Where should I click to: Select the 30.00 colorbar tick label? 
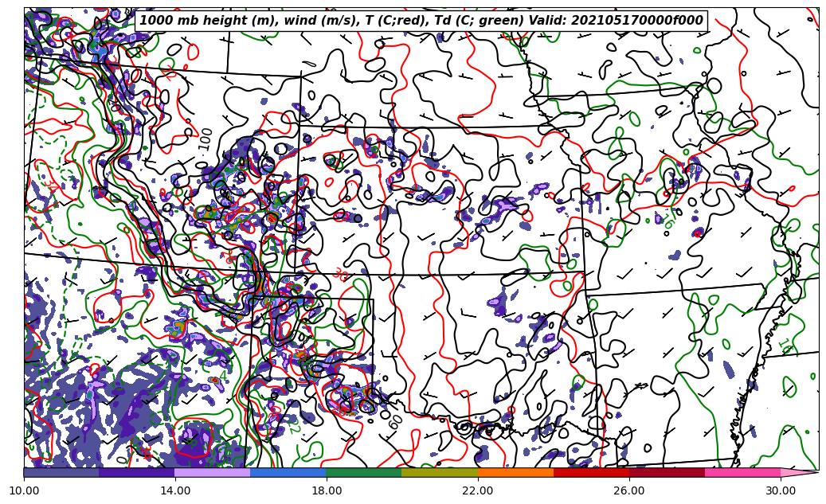click(x=781, y=490)
